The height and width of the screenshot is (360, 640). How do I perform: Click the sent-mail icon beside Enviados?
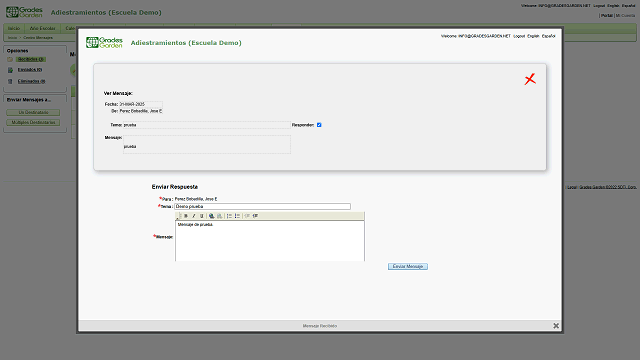pos(10,70)
